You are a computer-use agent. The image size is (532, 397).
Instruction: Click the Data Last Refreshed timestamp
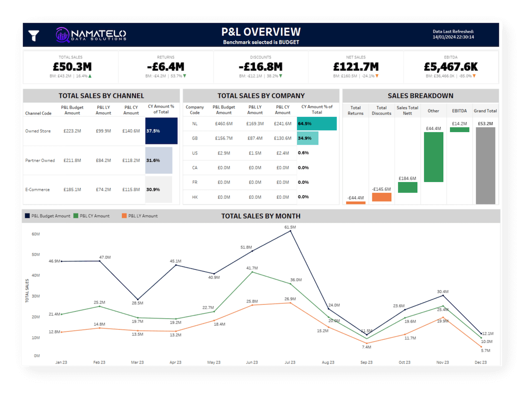coord(453,34)
